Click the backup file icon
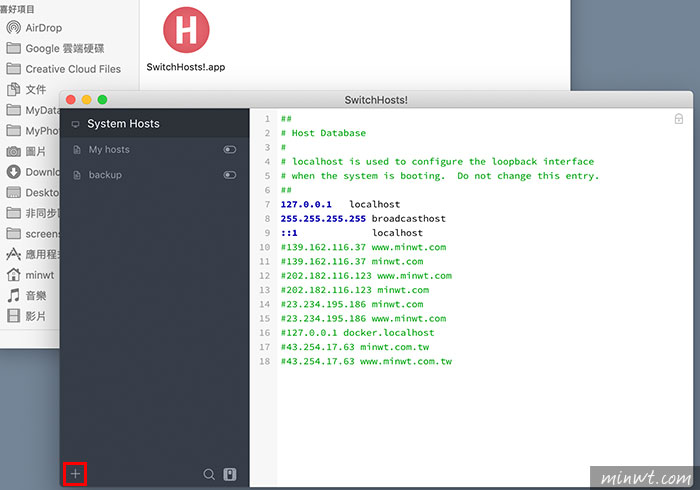The height and width of the screenshot is (490, 700). click(x=77, y=175)
